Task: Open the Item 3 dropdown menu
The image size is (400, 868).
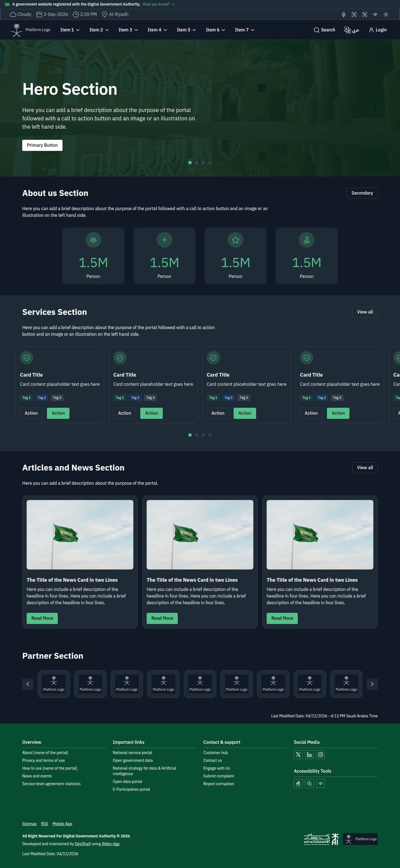Action: 128,30
